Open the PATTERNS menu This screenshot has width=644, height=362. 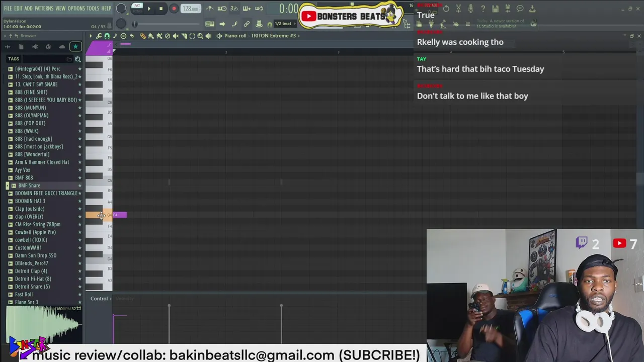pyautogui.click(x=44, y=9)
